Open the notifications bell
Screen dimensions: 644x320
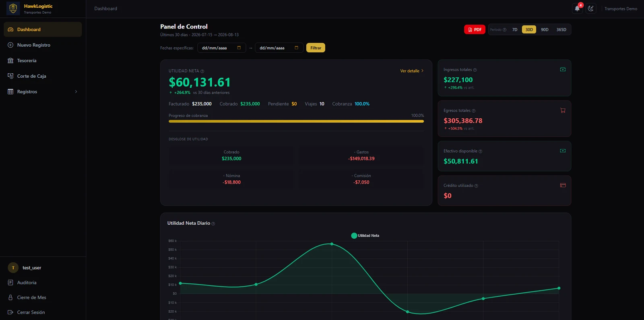pos(577,8)
